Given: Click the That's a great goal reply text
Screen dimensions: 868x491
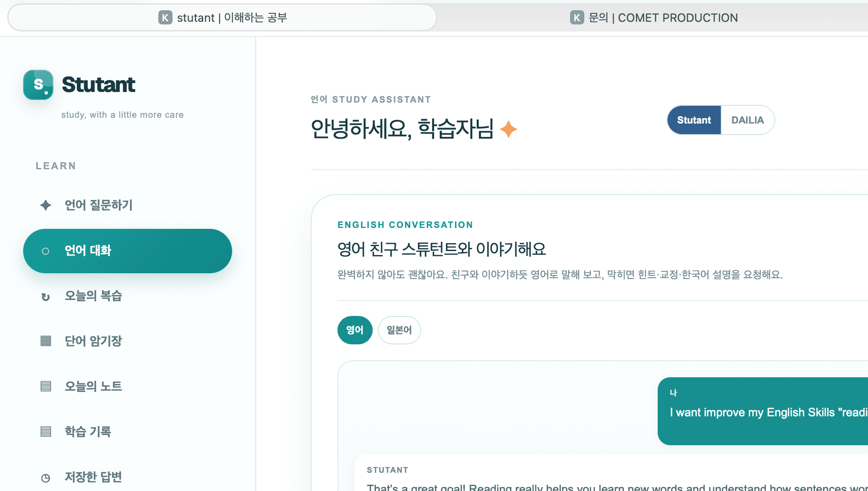Looking at the screenshot, I should pos(617,487).
